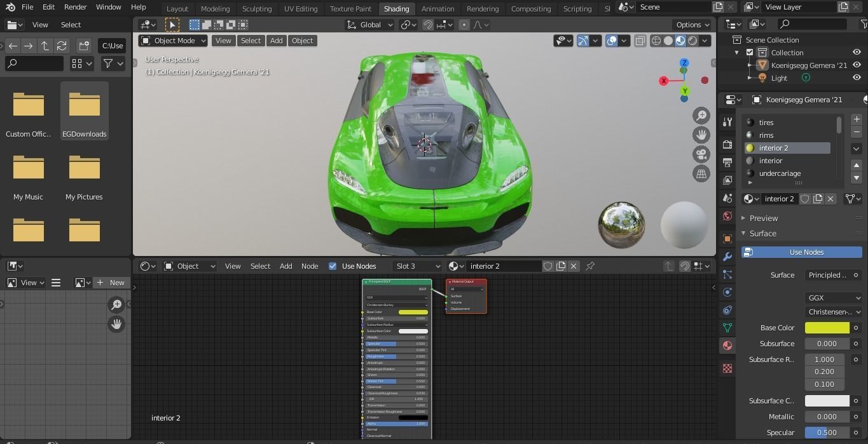Switch to the Animation workspace tab

coord(438,9)
